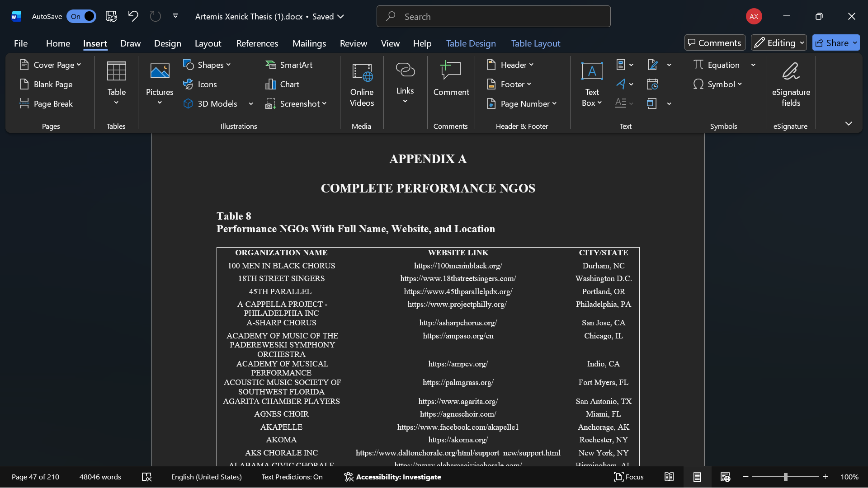Switch to the Draw tab
The height and width of the screenshot is (488, 868).
coord(130,43)
